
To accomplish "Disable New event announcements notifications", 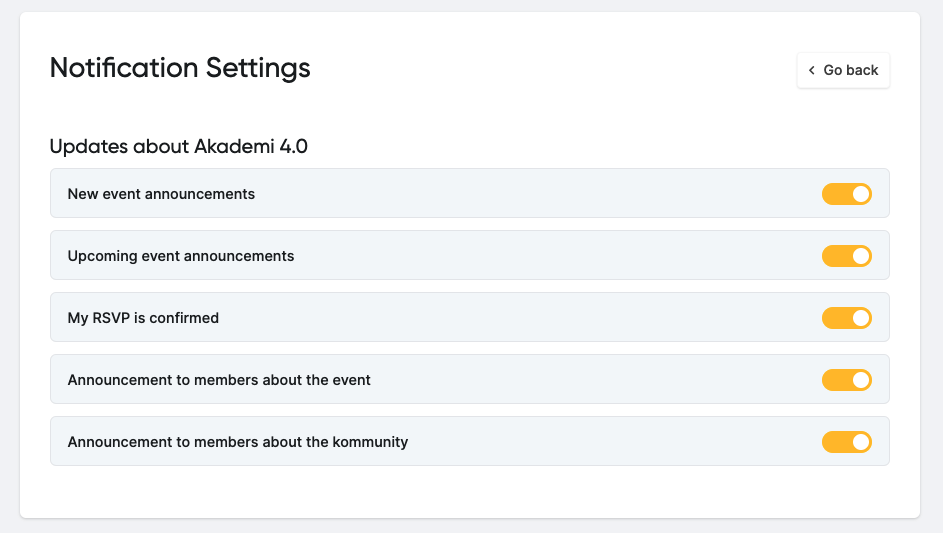I will (847, 194).
